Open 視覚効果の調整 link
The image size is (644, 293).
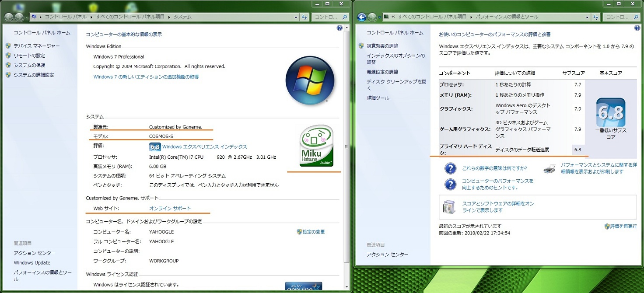(382, 46)
